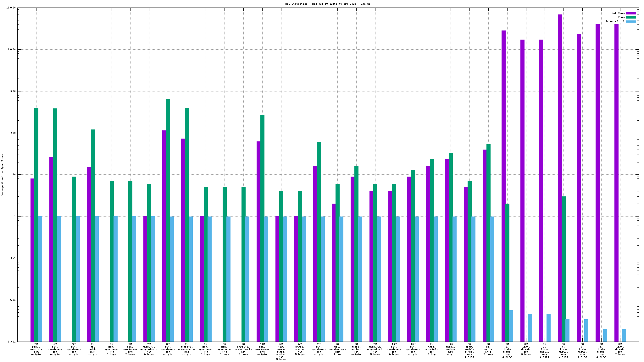Viewport: 644px width, 362px height.
Task: Click the "Message Count or Spam Score" axis label
Action: click(x=3, y=175)
